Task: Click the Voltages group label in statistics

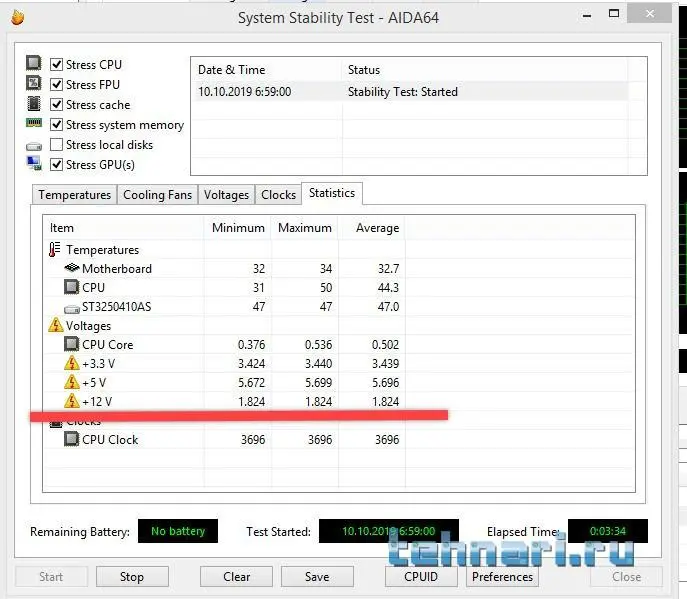Action: point(89,326)
